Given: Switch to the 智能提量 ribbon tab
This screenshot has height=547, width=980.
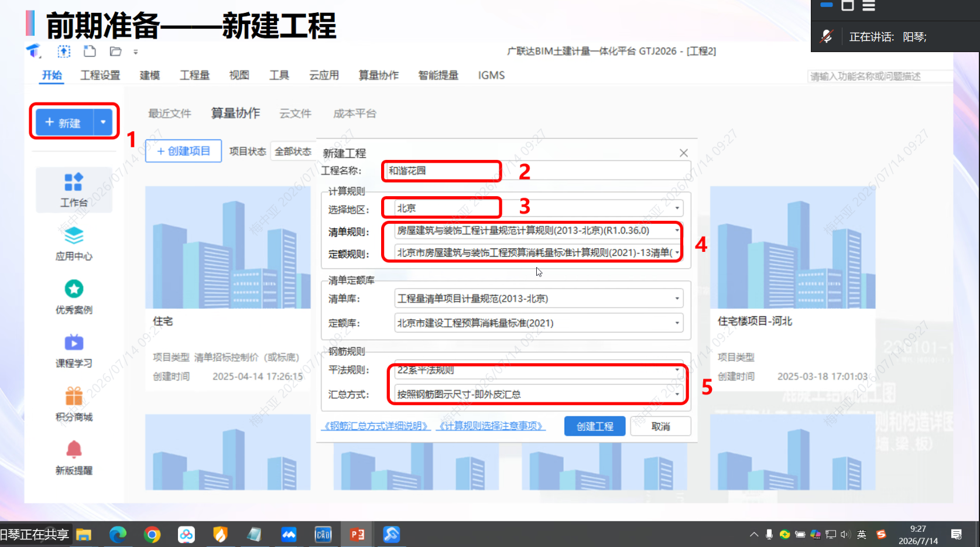Looking at the screenshot, I should click(x=438, y=76).
